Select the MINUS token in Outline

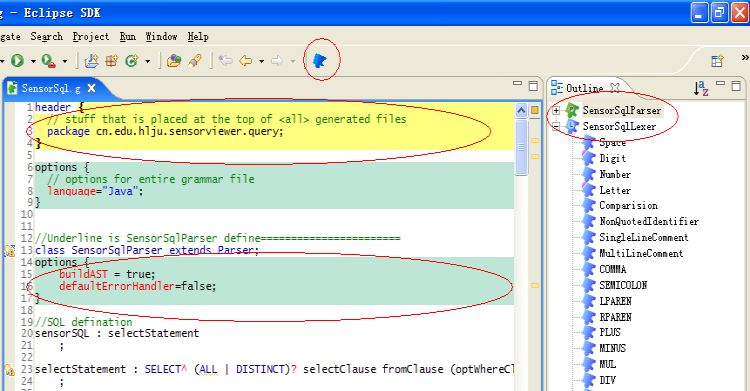(612, 348)
